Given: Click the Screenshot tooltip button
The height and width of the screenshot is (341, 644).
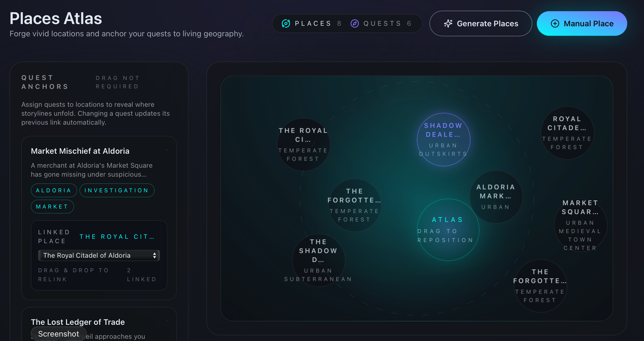Looking at the screenshot, I should tap(58, 334).
